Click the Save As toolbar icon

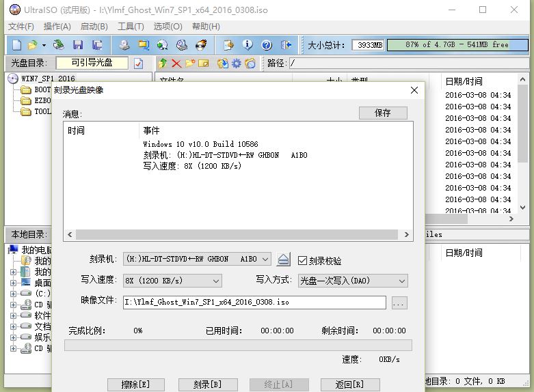(x=97, y=45)
